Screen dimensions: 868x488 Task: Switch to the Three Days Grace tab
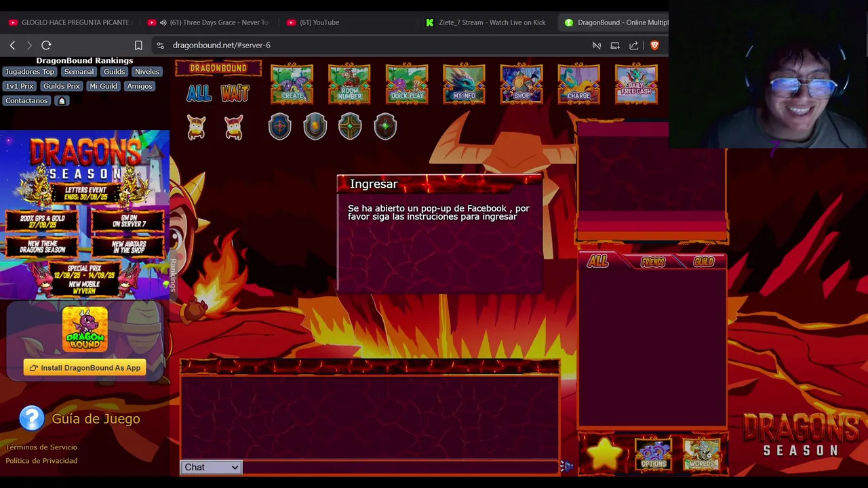click(x=208, y=22)
